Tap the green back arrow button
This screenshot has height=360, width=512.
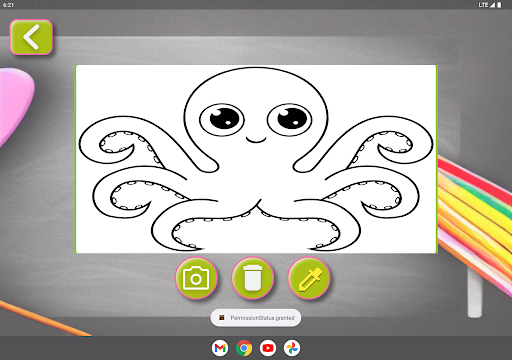31,37
